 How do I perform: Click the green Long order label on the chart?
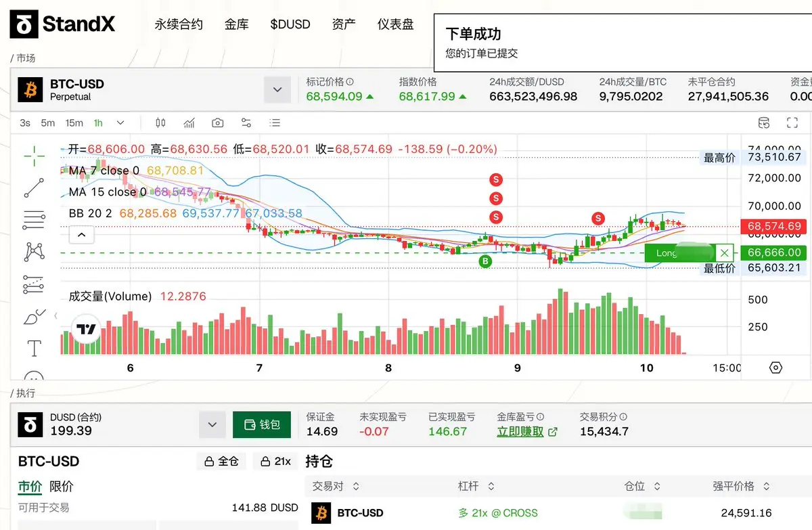[680, 253]
